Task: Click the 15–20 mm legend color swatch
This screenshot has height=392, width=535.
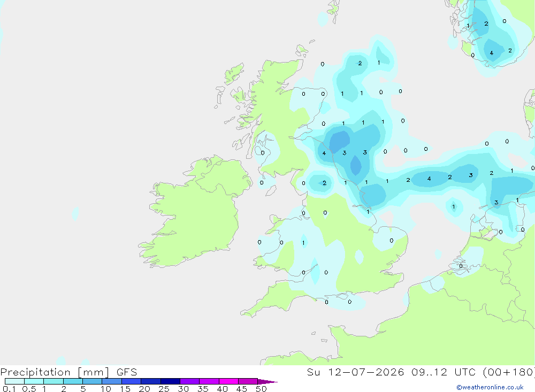Action: 132,381
